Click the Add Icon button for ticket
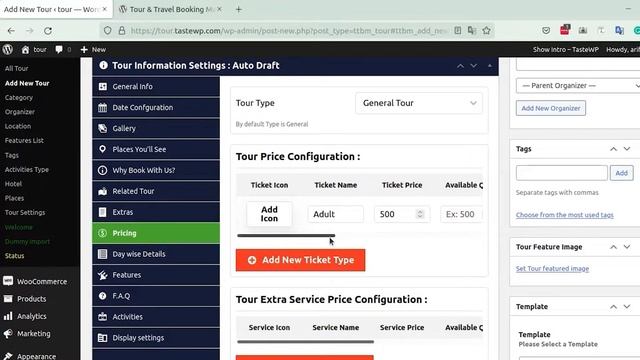The height and width of the screenshot is (360, 640). 269,214
